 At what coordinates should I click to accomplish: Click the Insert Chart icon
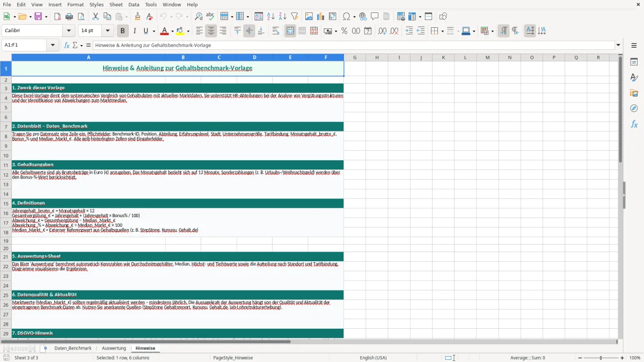coord(321,17)
